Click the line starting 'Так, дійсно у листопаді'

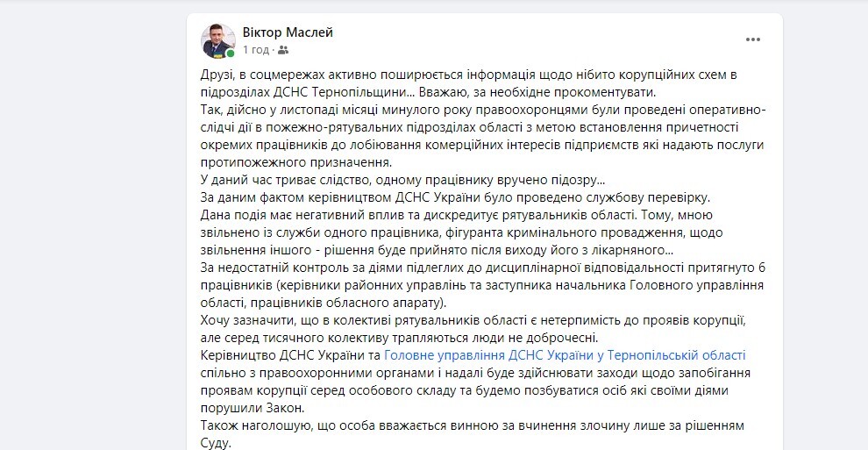483,110
